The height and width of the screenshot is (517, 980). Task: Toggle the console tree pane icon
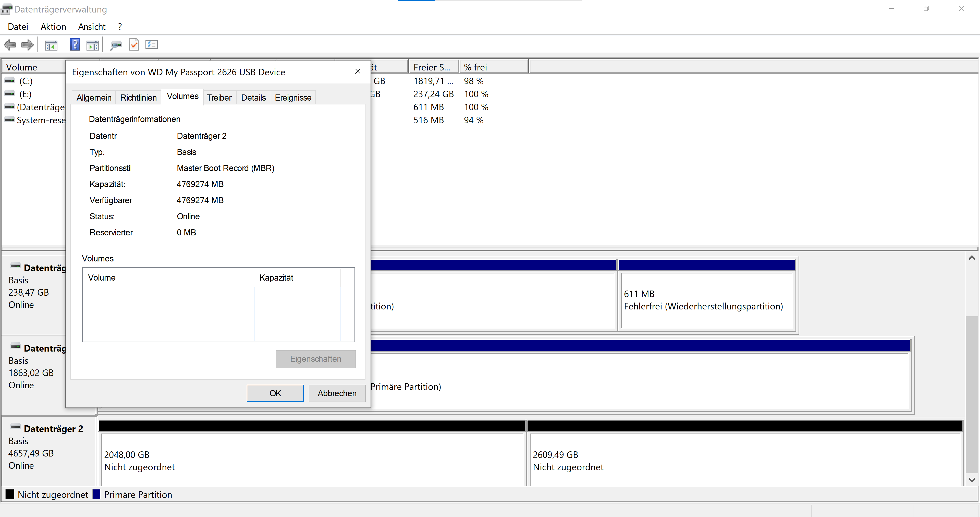click(51, 45)
